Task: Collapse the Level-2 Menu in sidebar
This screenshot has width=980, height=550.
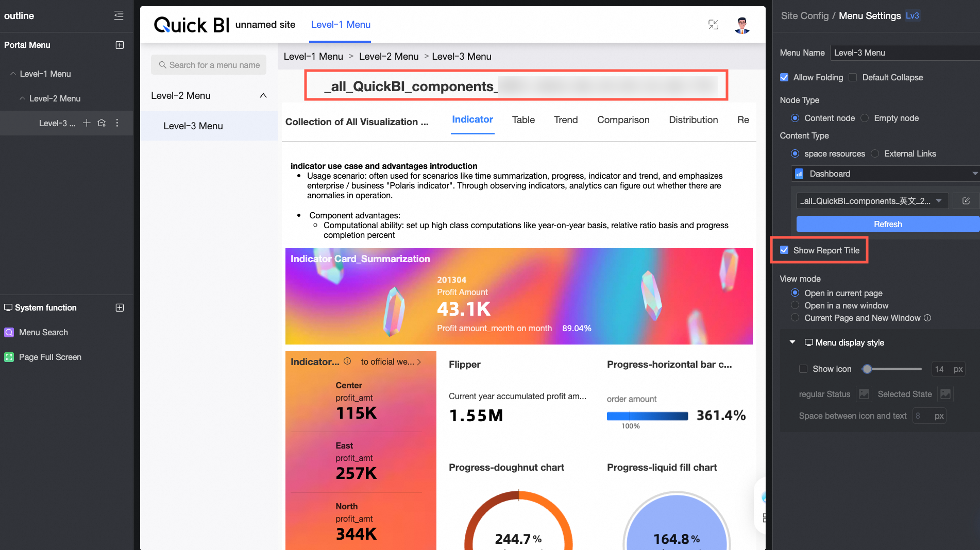Action: 263,96
